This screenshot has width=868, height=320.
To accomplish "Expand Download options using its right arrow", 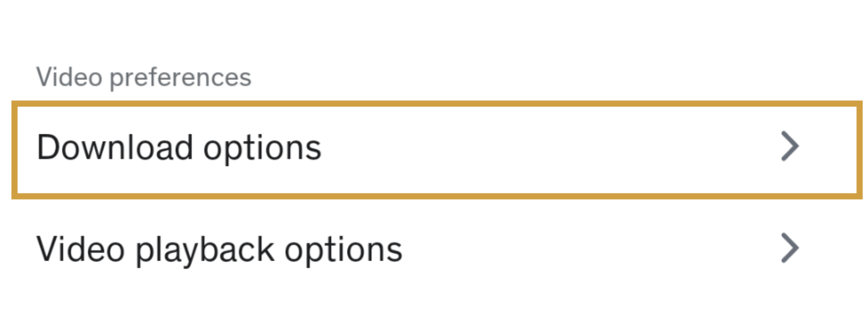I will (790, 146).
